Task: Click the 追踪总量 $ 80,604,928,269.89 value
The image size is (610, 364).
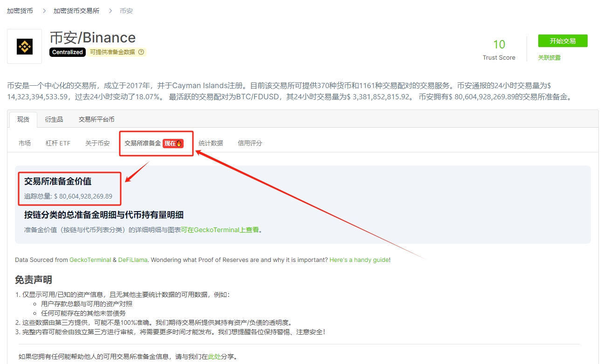Action: pos(68,196)
